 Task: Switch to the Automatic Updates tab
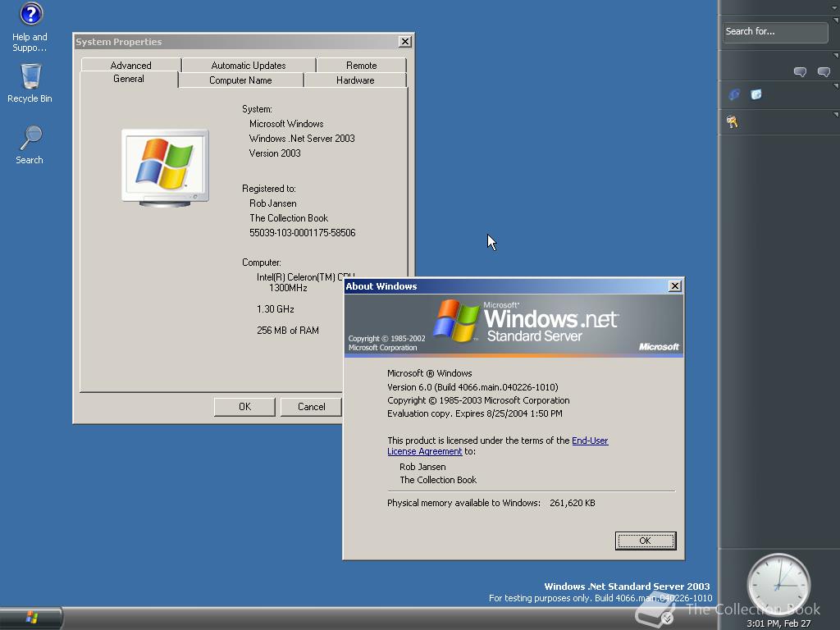(x=249, y=66)
